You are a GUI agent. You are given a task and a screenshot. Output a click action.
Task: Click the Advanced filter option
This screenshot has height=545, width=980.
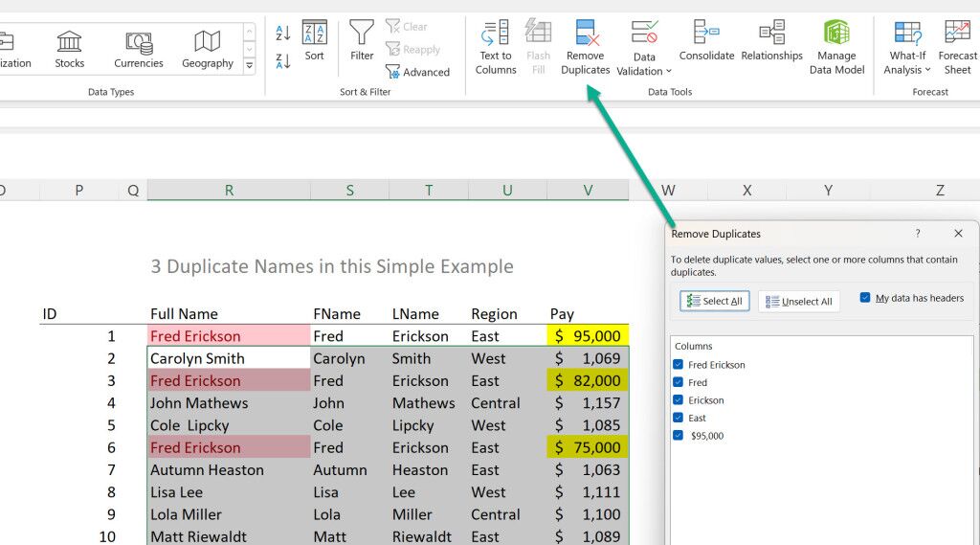[x=417, y=72]
